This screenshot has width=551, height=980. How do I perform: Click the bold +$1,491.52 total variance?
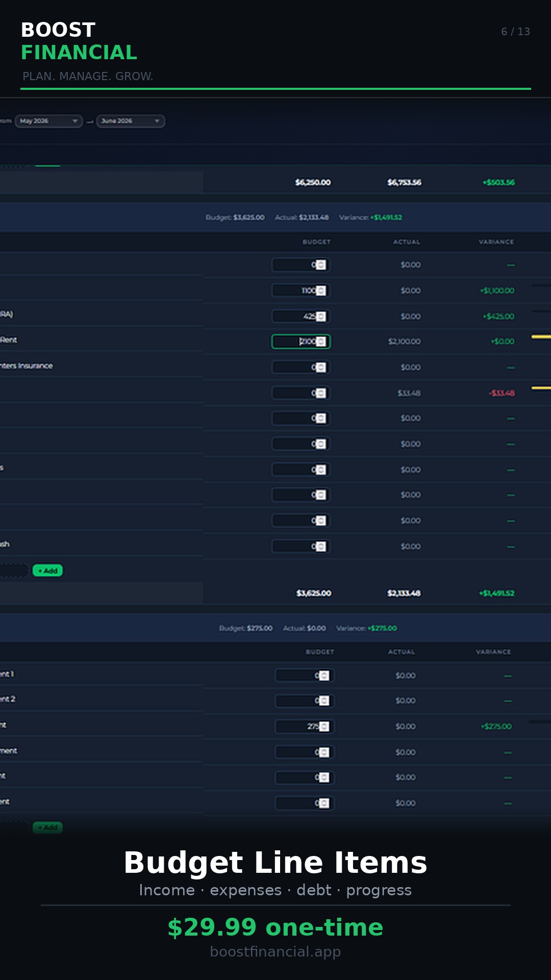(x=496, y=593)
